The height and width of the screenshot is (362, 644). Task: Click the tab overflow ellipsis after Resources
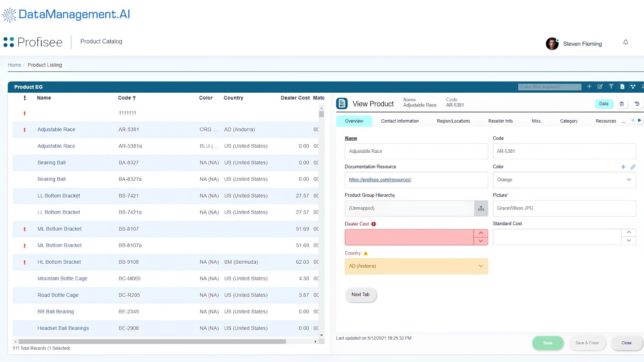coord(624,122)
